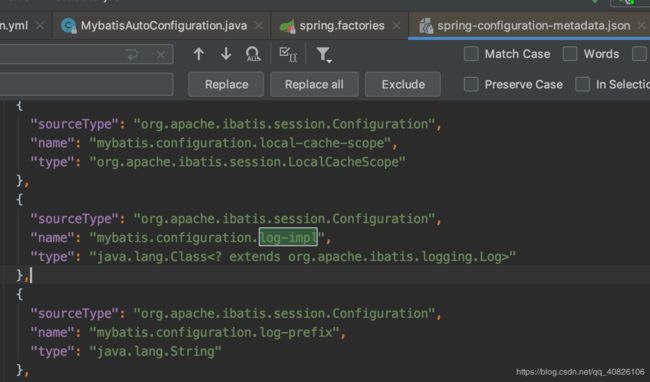
Task: Focus the replace text input field
Action: click(86, 85)
